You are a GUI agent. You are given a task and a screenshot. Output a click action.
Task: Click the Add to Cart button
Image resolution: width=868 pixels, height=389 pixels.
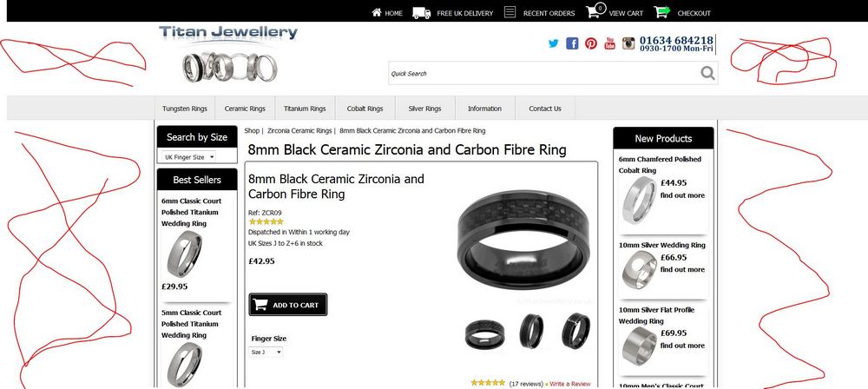(288, 305)
